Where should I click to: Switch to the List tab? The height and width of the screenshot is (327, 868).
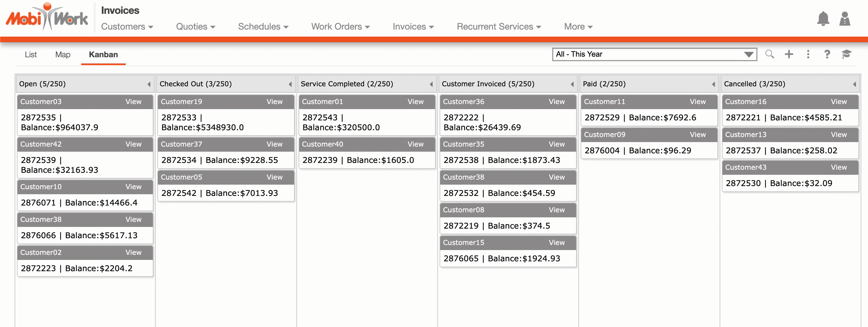coord(31,55)
